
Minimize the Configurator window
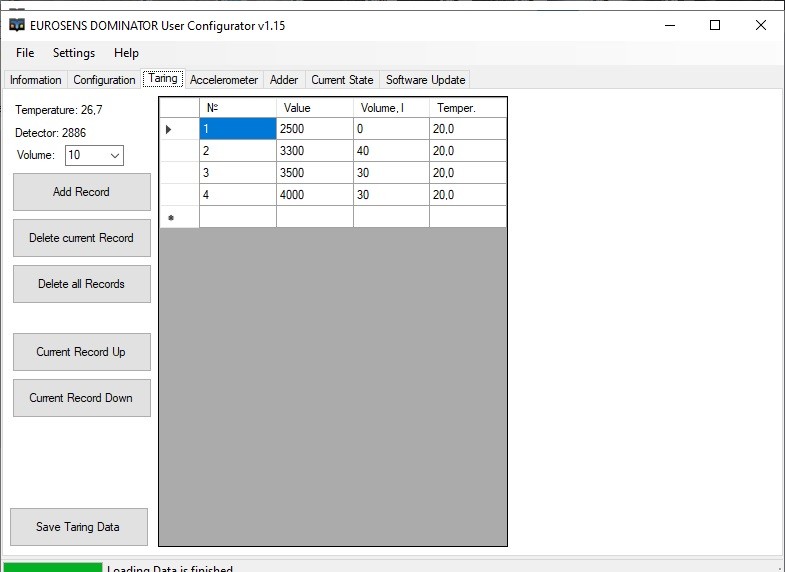(670, 25)
